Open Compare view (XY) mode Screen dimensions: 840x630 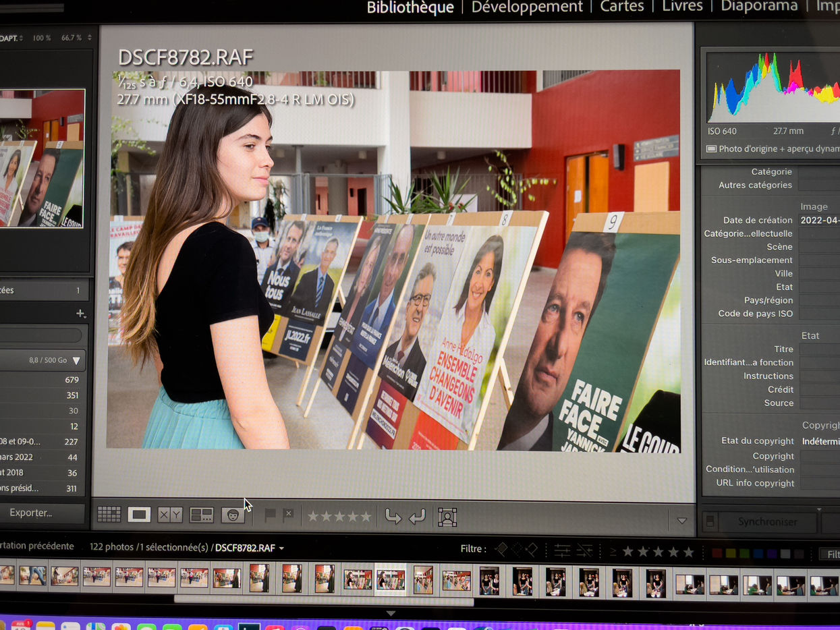point(170,515)
